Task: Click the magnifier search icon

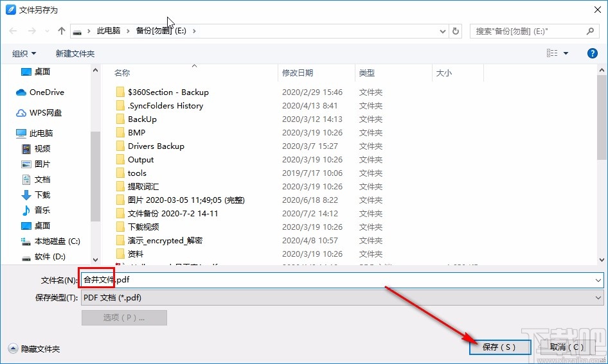Action: pos(590,31)
